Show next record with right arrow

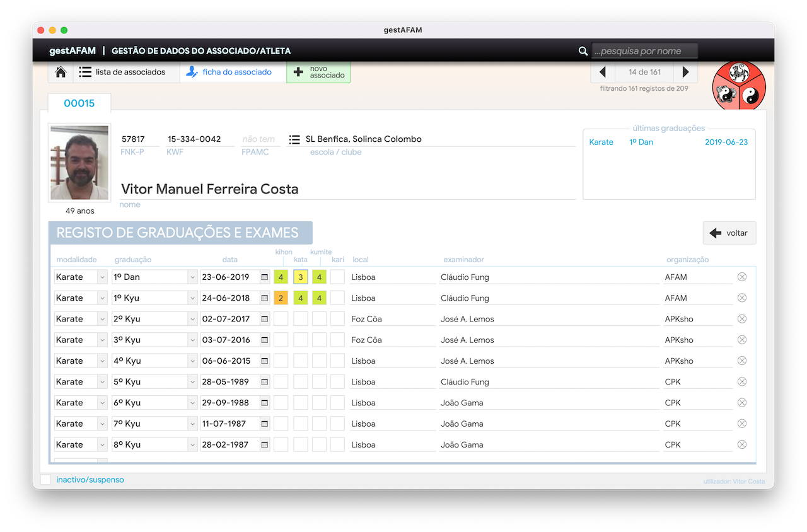(x=686, y=72)
